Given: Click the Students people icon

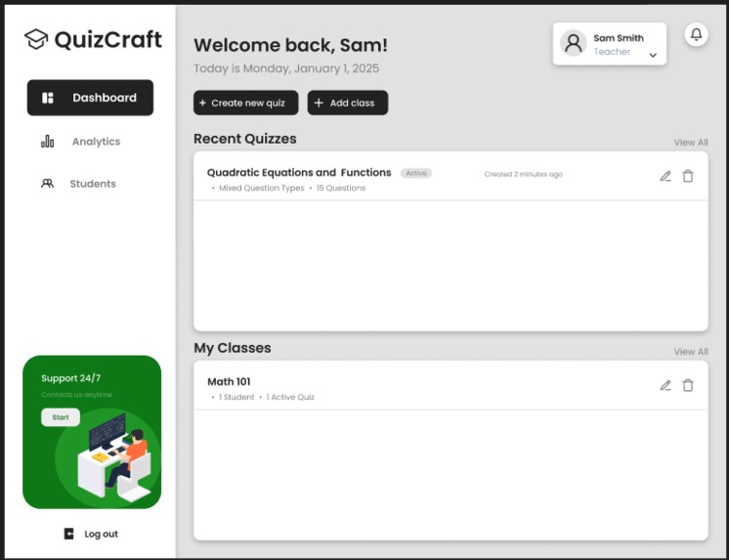Looking at the screenshot, I should [x=47, y=184].
